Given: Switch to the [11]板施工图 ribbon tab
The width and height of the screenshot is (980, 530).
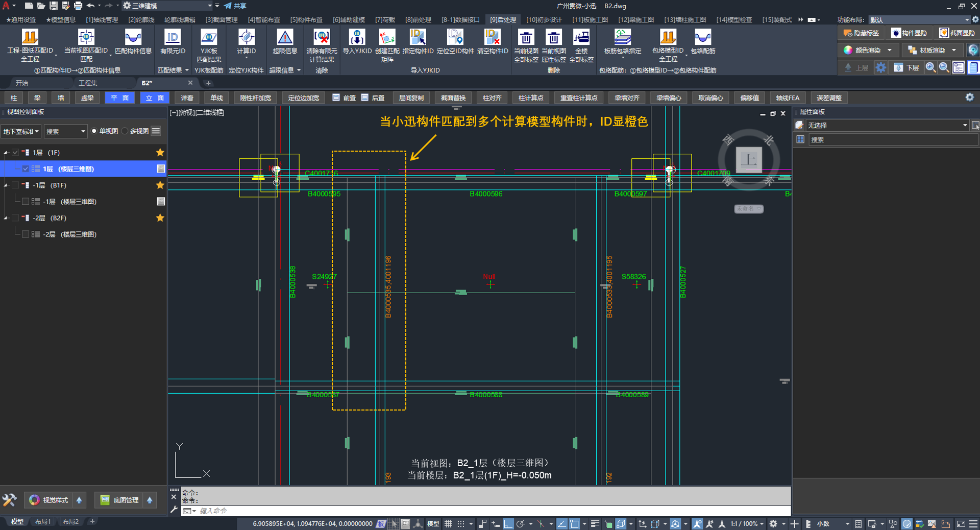Looking at the screenshot, I should (590, 19).
